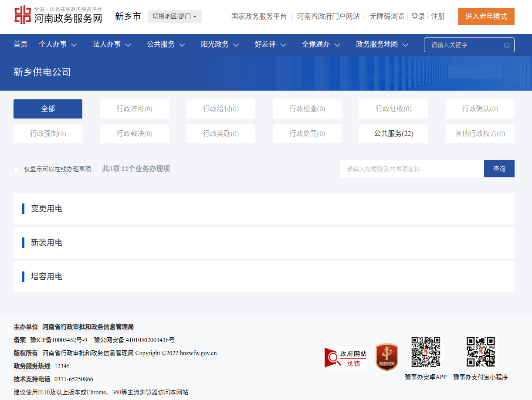Image resolution: width=532 pixels, height=400 pixels.
Task: Open the 增容用电 service item
Action: click(x=264, y=277)
